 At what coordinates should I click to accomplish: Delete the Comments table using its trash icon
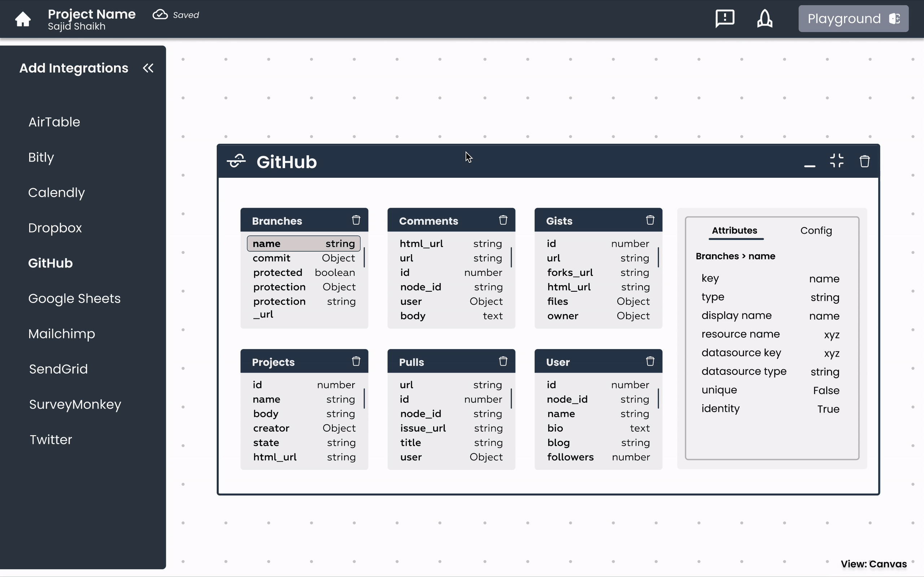pyautogui.click(x=503, y=220)
